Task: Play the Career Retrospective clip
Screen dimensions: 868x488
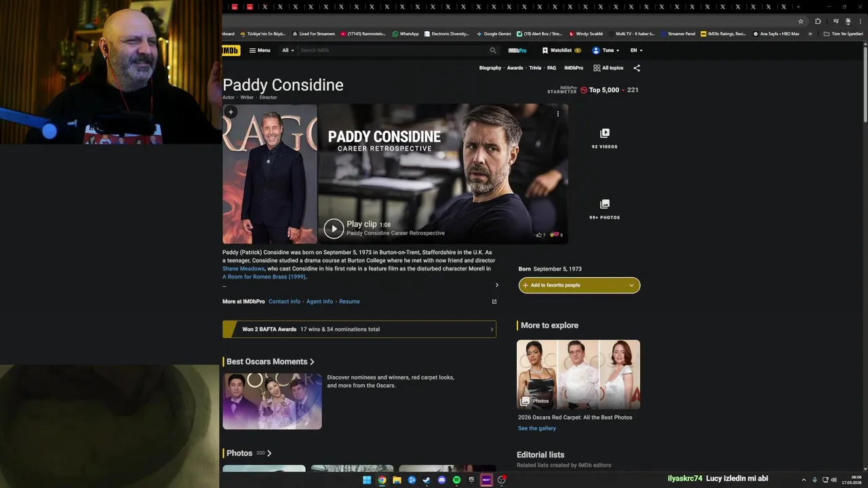Action: tap(334, 228)
